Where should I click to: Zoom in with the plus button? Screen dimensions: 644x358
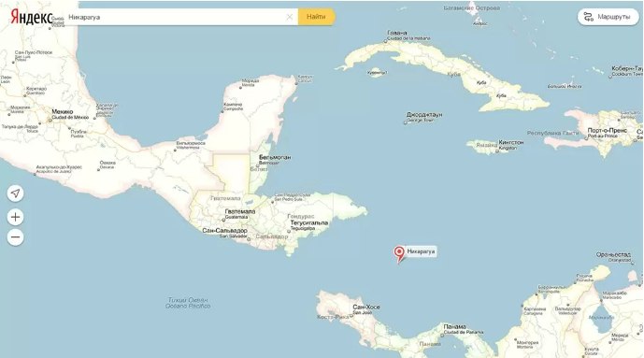click(x=15, y=217)
